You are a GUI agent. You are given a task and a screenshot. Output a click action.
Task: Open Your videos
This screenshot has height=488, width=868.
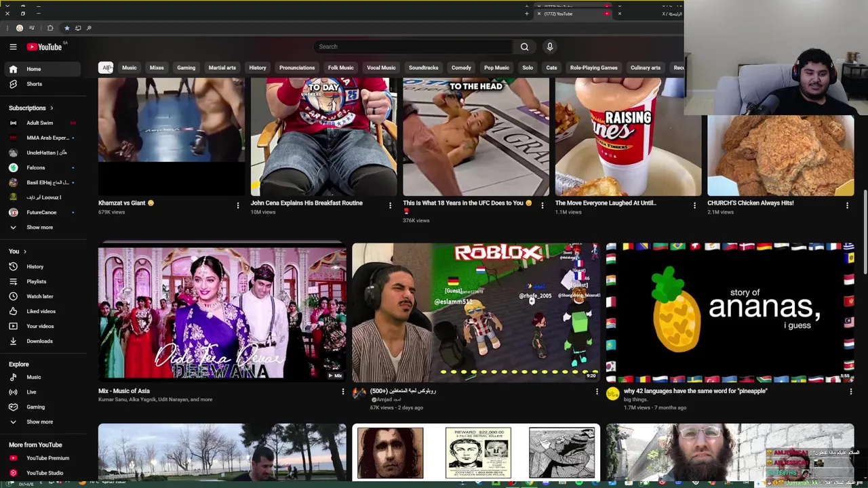43,326
